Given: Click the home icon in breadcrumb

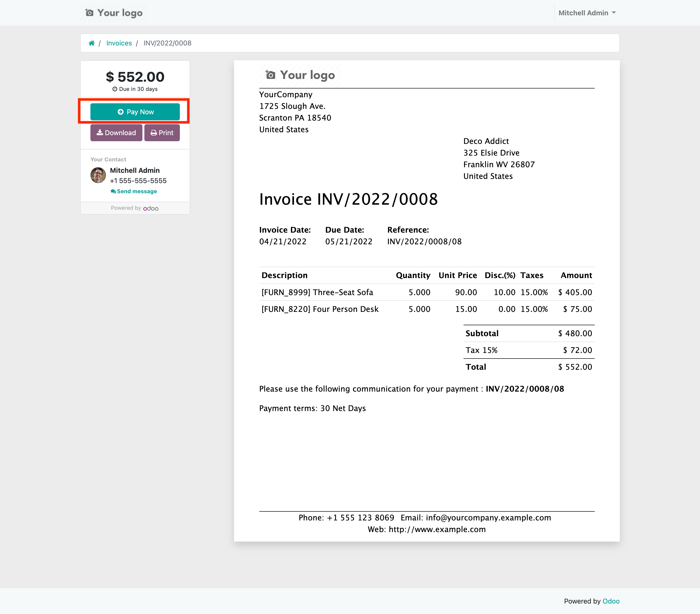Looking at the screenshot, I should pyautogui.click(x=91, y=43).
